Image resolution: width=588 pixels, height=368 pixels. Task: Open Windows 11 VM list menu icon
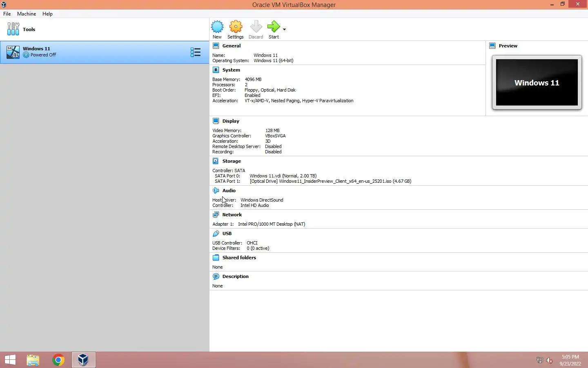pos(196,52)
